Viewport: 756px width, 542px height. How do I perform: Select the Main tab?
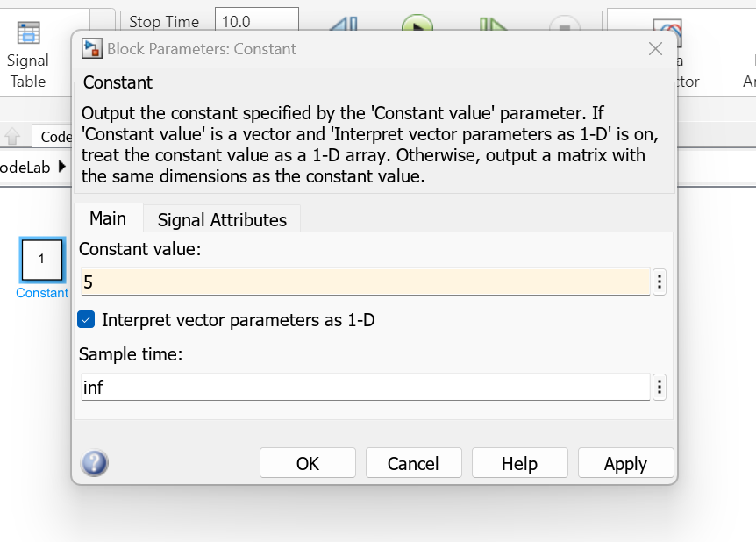tap(108, 218)
